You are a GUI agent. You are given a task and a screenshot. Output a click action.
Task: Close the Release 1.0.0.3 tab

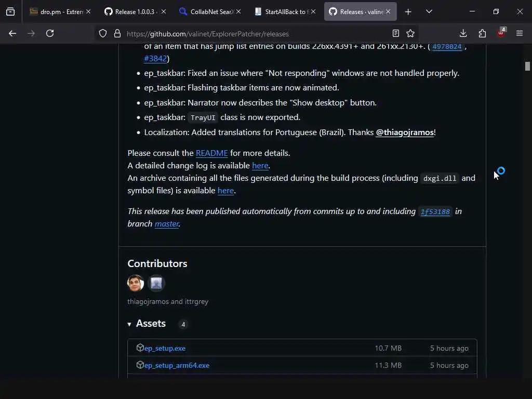click(x=164, y=11)
